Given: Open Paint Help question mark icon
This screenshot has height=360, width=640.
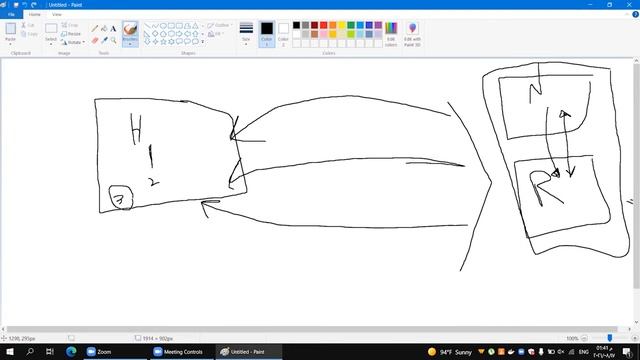Looking at the screenshot, I should click(635, 14).
